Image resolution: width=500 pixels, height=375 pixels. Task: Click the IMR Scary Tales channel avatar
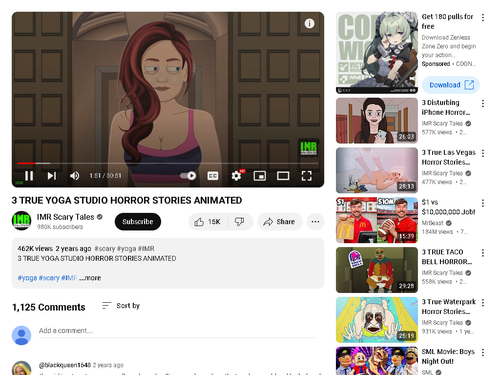coord(21,221)
